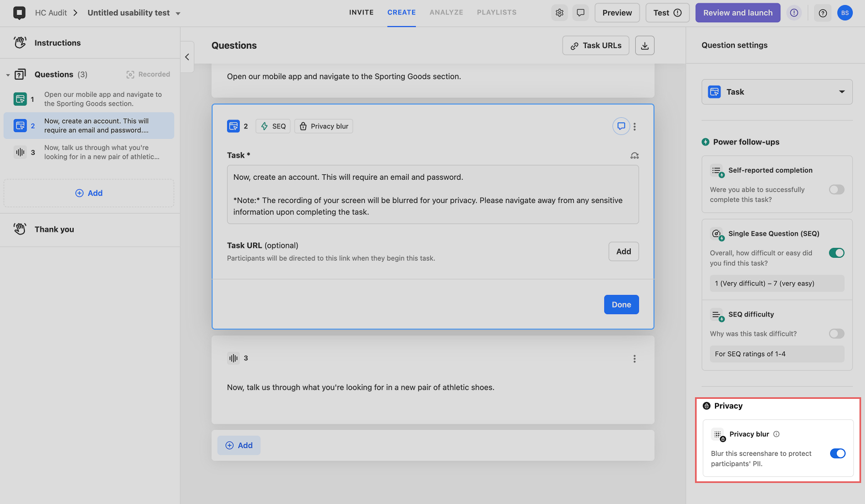Open the three-dot menu on question 2
This screenshot has width=865, height=504.
pyautogui.click(x=635, y=127)
